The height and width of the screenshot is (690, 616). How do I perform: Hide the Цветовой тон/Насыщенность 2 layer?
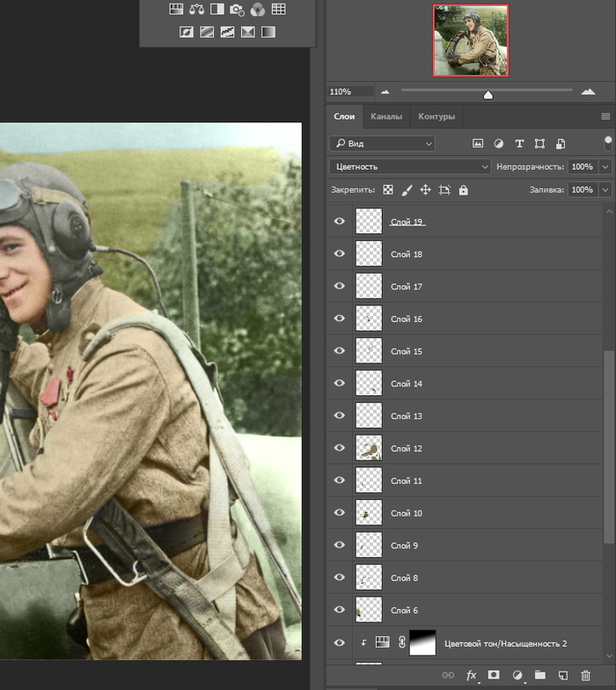(340, 643)
